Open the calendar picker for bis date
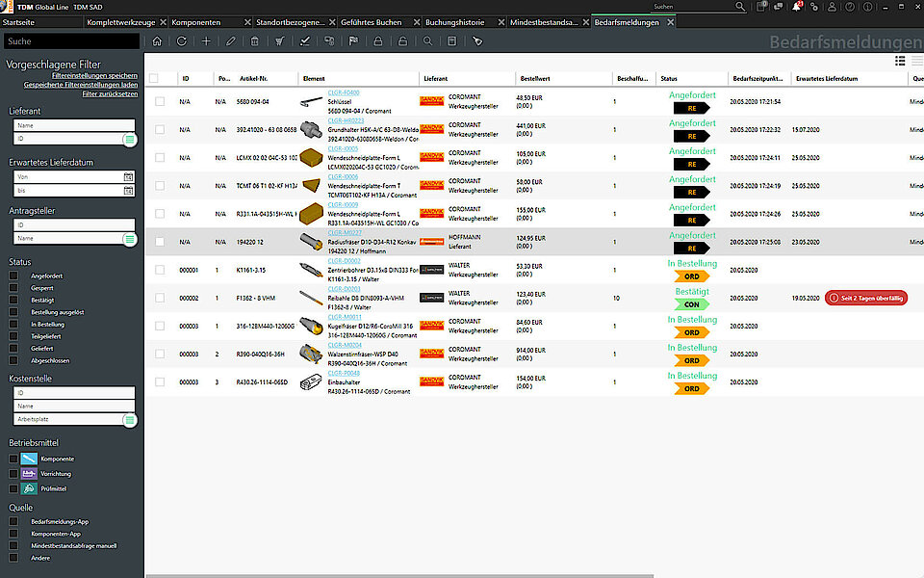 [128, 191]
